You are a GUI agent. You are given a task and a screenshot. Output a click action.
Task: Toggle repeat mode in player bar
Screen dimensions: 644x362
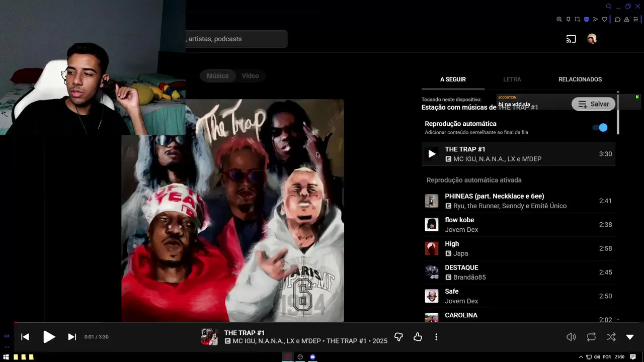click(591, 337)
